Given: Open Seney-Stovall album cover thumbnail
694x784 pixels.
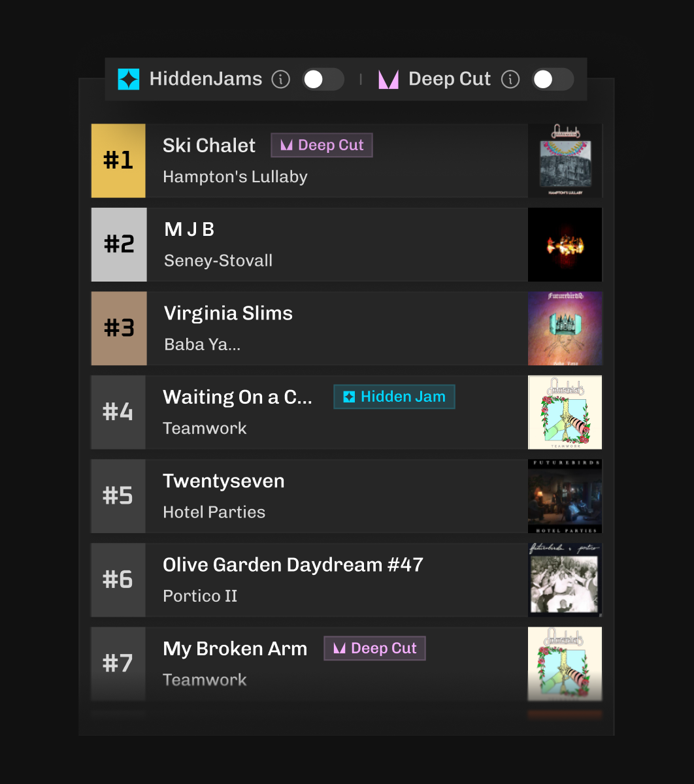Looking at the screenshot, I should (x=565, y=244).
